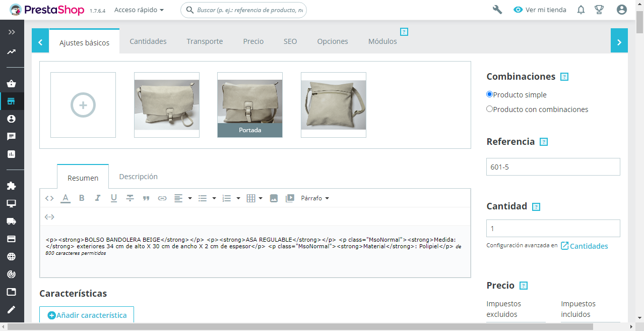644x331 pixels.
Task: Click the Referencia input field
Action: 553,167
